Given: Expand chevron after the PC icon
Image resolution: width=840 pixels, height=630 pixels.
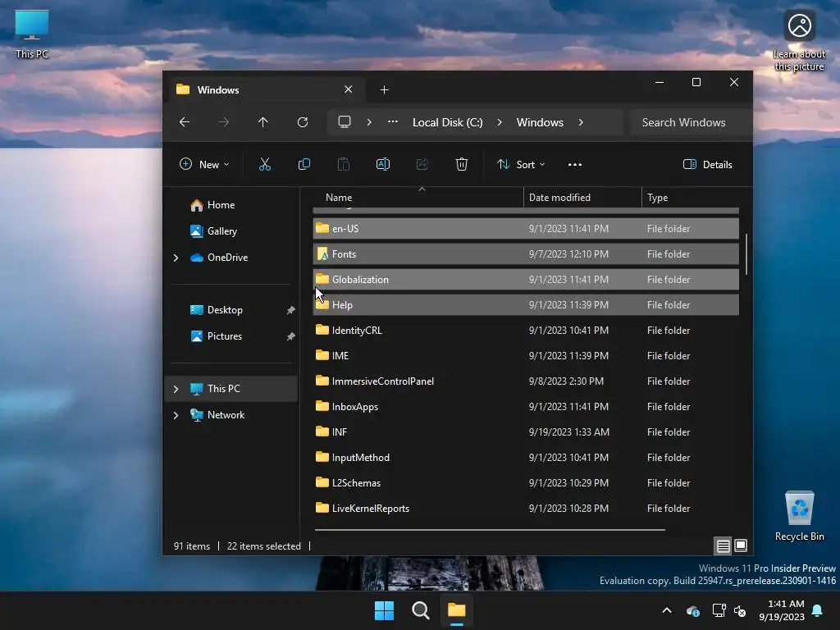Looking at the screenshot, I should coord(369,122).
